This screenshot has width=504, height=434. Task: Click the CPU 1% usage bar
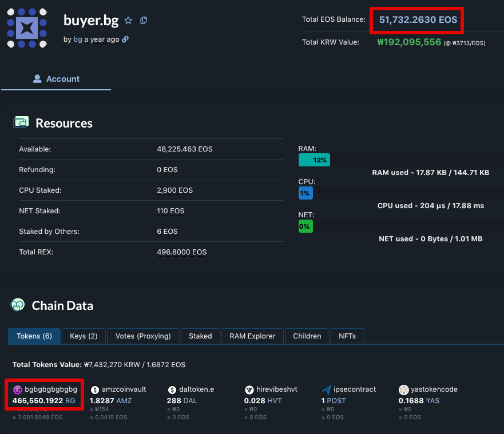click(305, 193)
